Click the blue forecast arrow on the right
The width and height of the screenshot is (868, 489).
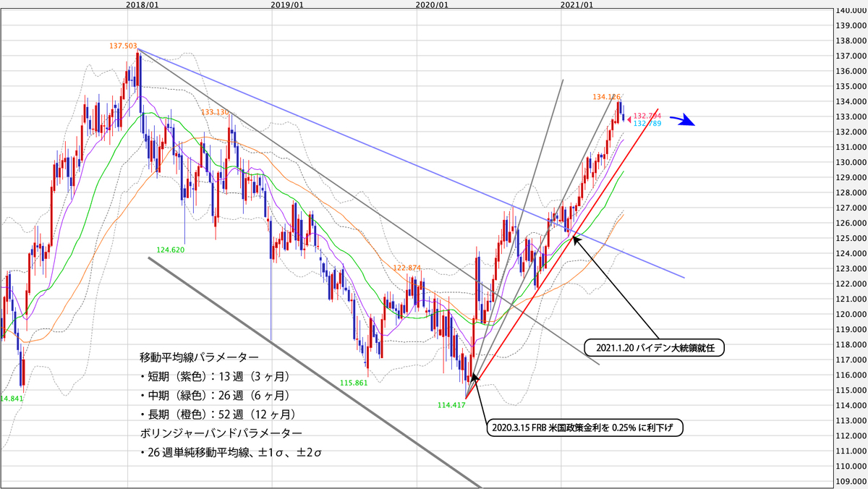(681, 120)
